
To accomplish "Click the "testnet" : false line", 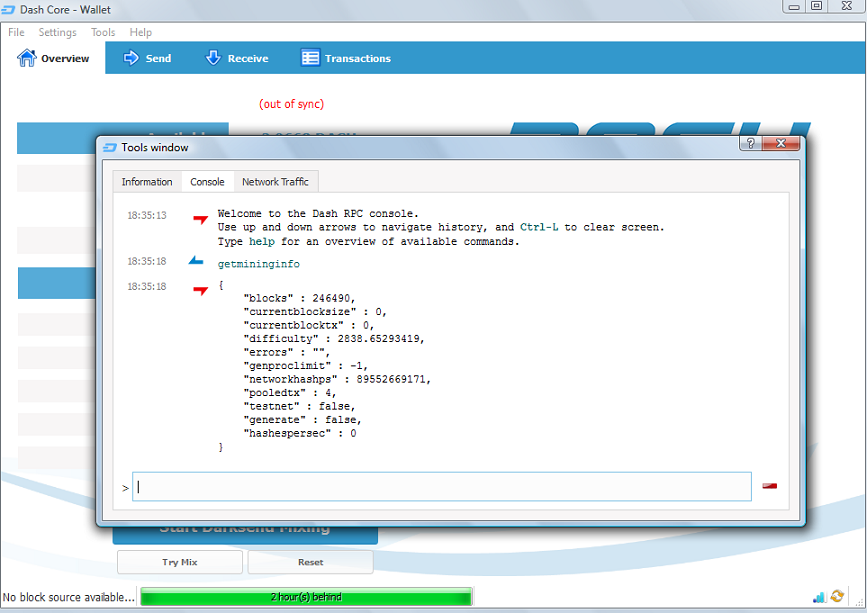I will (299, 406).
